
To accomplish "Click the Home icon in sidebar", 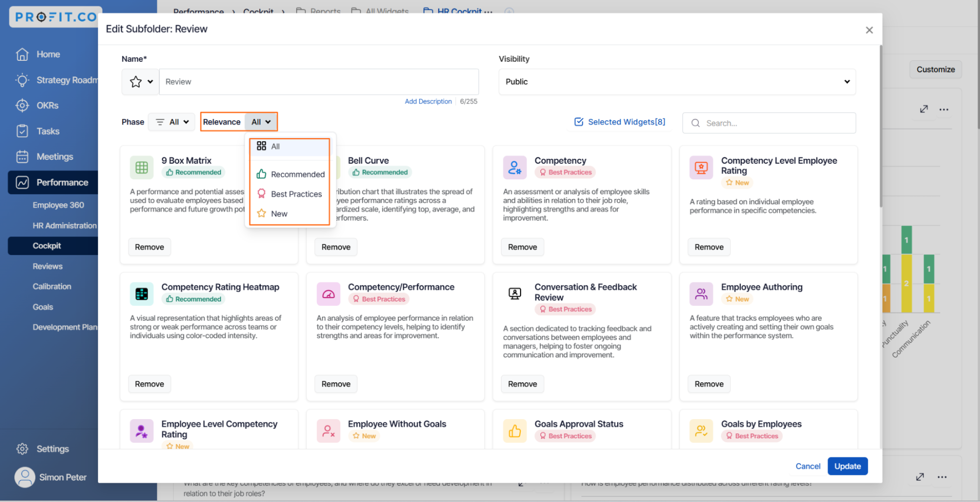I will point(22,54).
